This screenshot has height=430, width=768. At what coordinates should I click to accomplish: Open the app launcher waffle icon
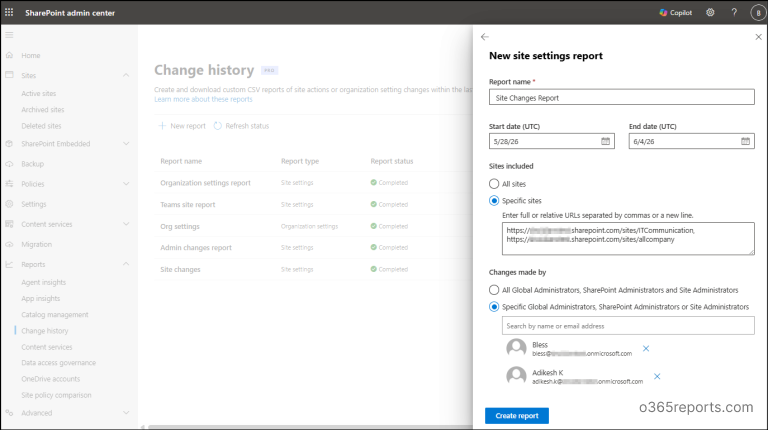pos(9,12)
